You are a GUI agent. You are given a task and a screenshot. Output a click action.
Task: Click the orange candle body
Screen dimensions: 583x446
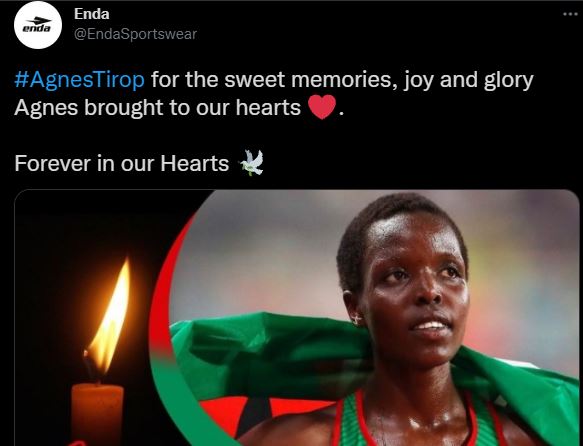[x=97, y=414]
